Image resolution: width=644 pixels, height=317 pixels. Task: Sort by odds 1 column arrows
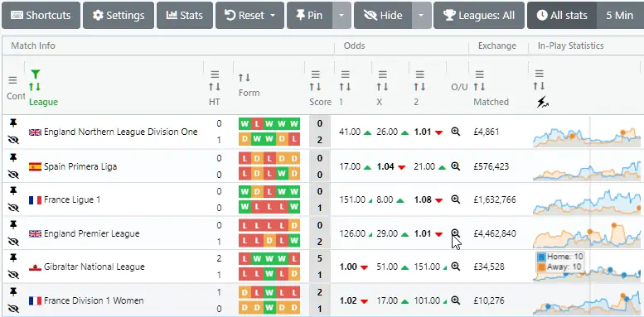tap(346, 87)
